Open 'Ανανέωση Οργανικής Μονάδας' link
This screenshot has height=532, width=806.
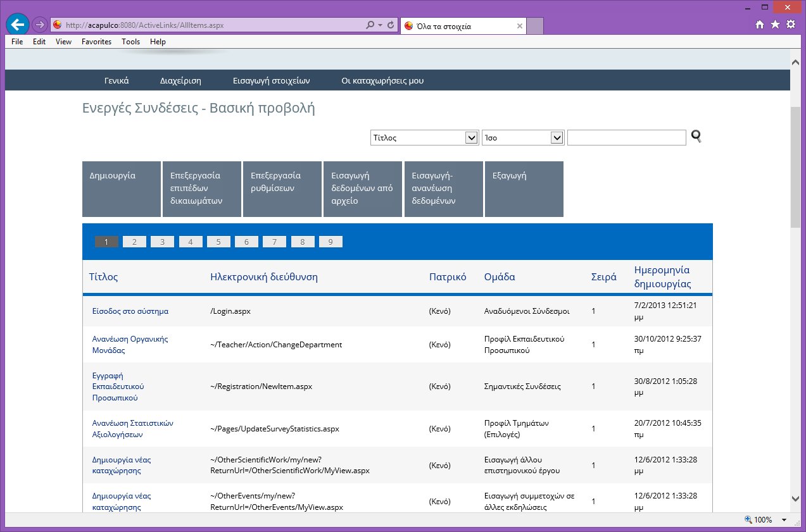130,345
